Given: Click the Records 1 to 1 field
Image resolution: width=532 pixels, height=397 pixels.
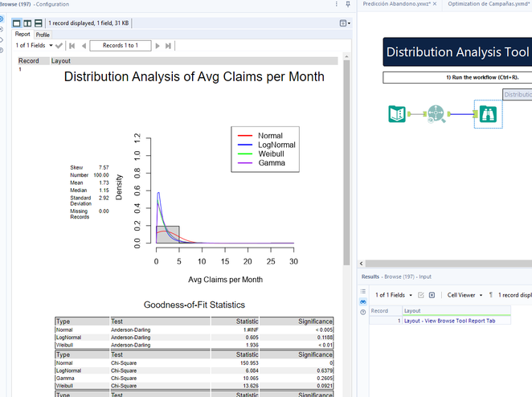Looking at the screenshot, I should [x=121, y=46].
